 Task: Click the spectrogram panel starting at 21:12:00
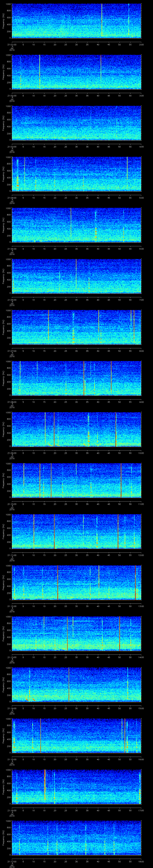pos(77,582)
